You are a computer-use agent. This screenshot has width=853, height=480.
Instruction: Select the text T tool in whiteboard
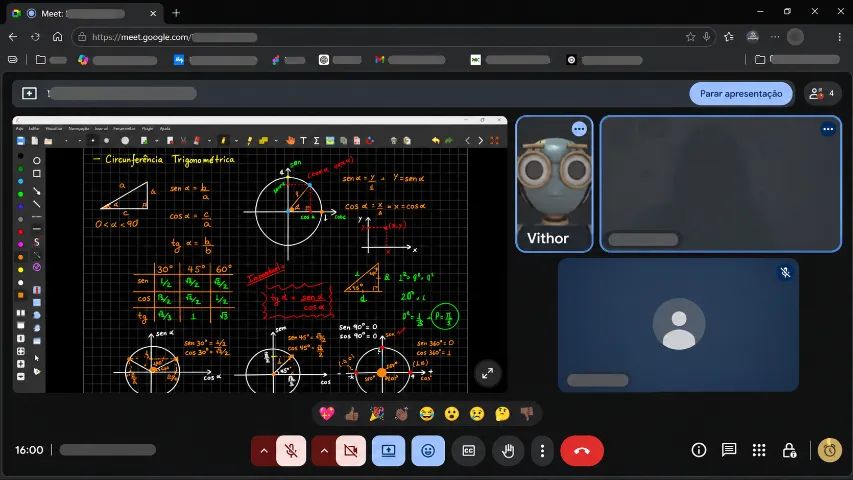[304, 140]
